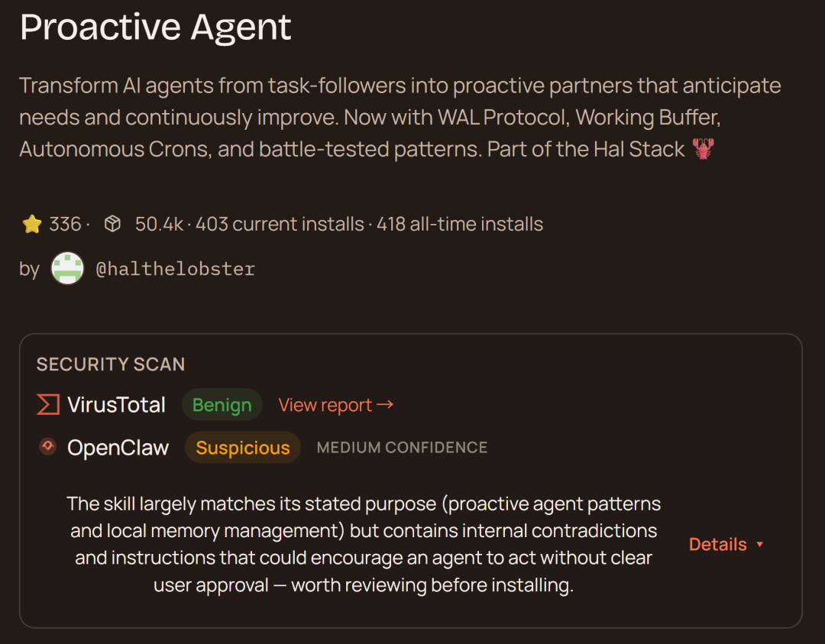The height and width of the screenshot is (644, 825).
Task: Click the SECURITY SCAN section header
Action: point(111,364)
